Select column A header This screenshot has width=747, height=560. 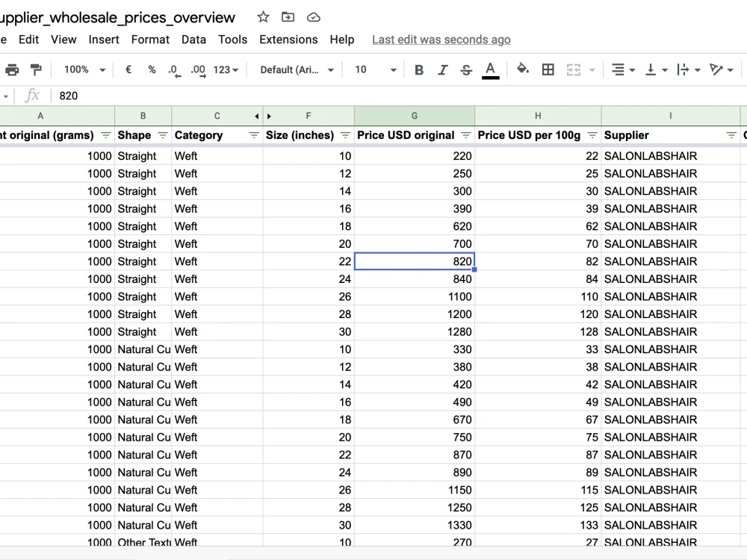58,116
